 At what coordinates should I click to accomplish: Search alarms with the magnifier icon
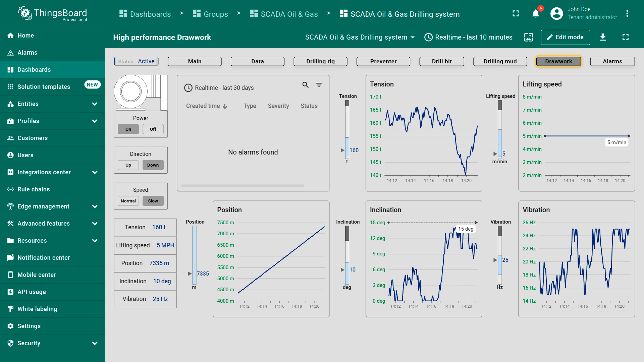305,85
